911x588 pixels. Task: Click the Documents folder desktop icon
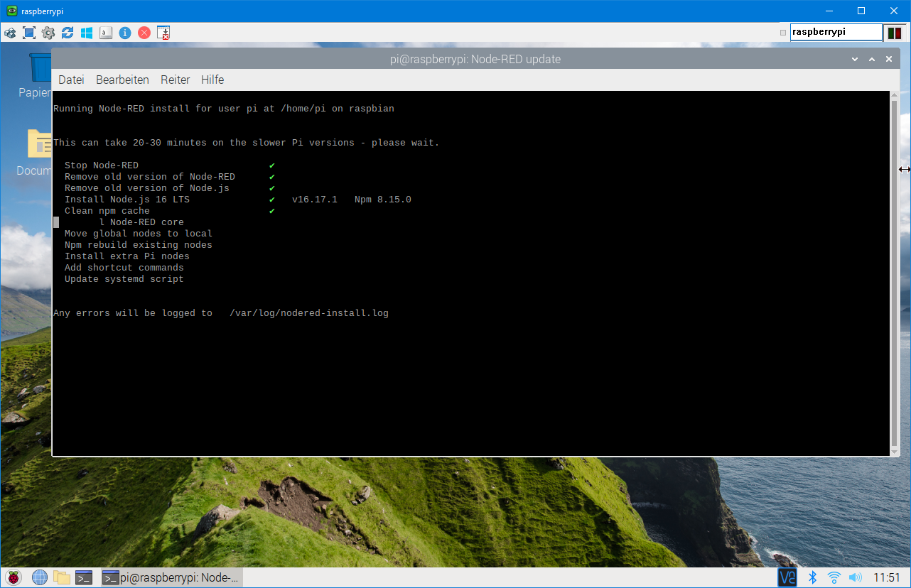[x=34, y=153]
